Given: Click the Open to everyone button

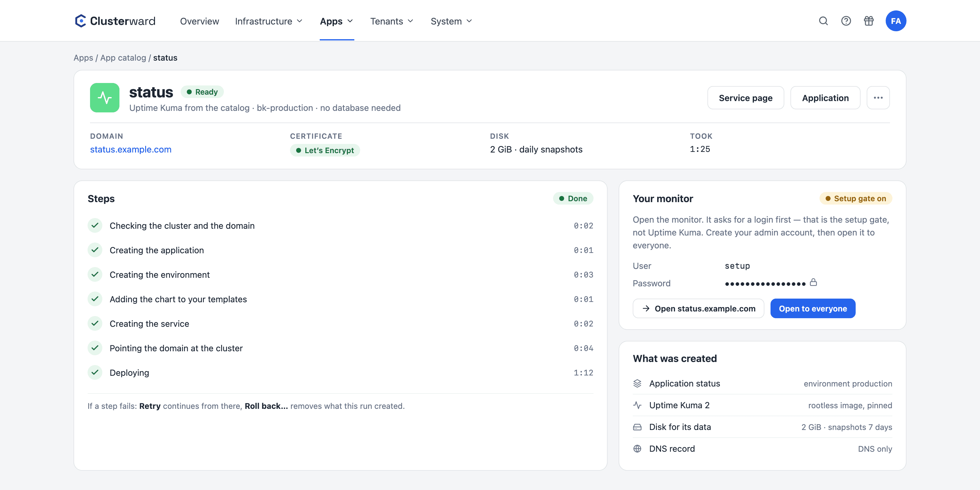Looking at the screenshot, I should click(813, 308).
